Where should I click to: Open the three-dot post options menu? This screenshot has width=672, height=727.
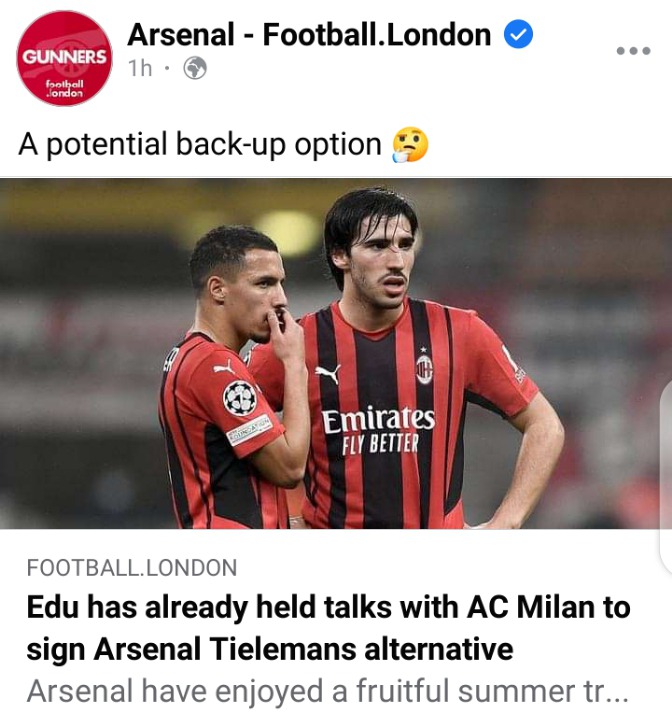[x=633, y=51]
